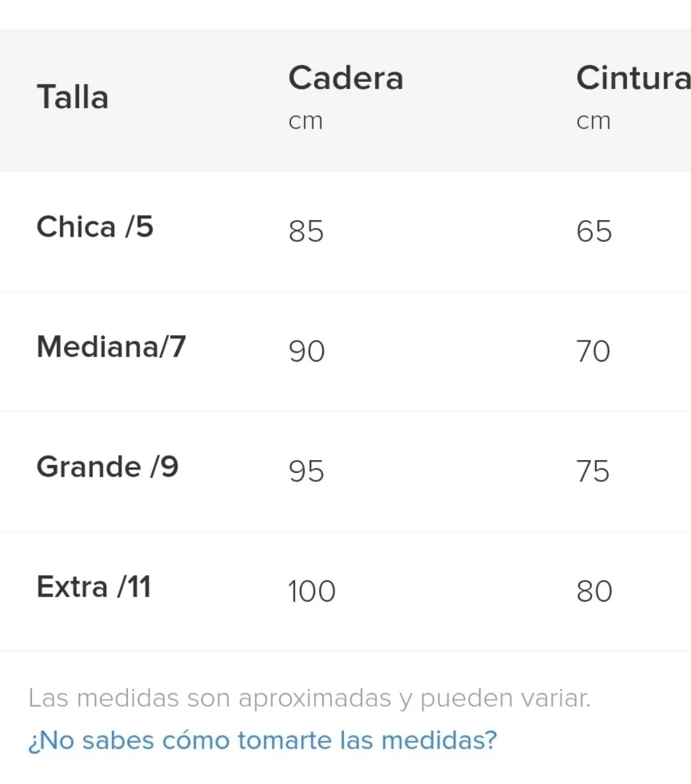Click the Cadera column header

click(x=345, y=79)
